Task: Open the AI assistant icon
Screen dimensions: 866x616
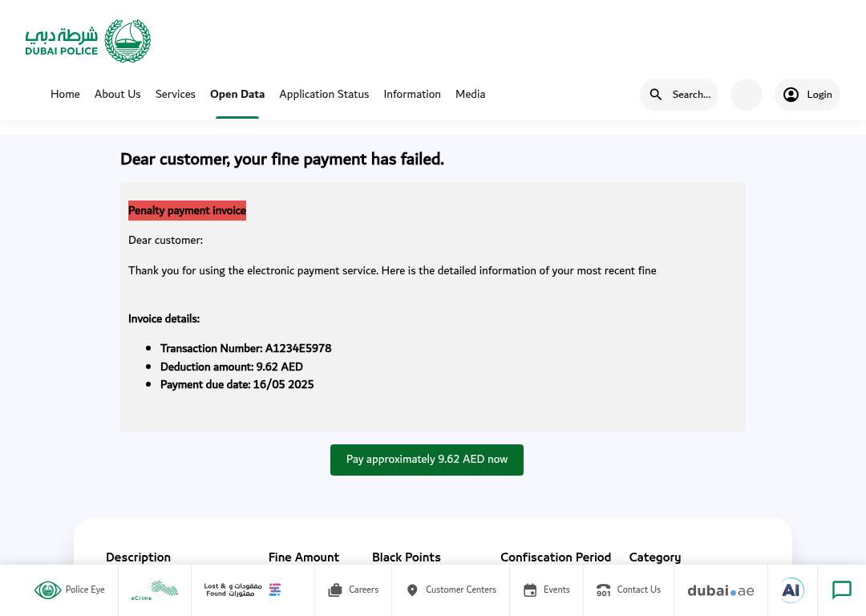Action: pyautogui.click(x=791, y=590)
